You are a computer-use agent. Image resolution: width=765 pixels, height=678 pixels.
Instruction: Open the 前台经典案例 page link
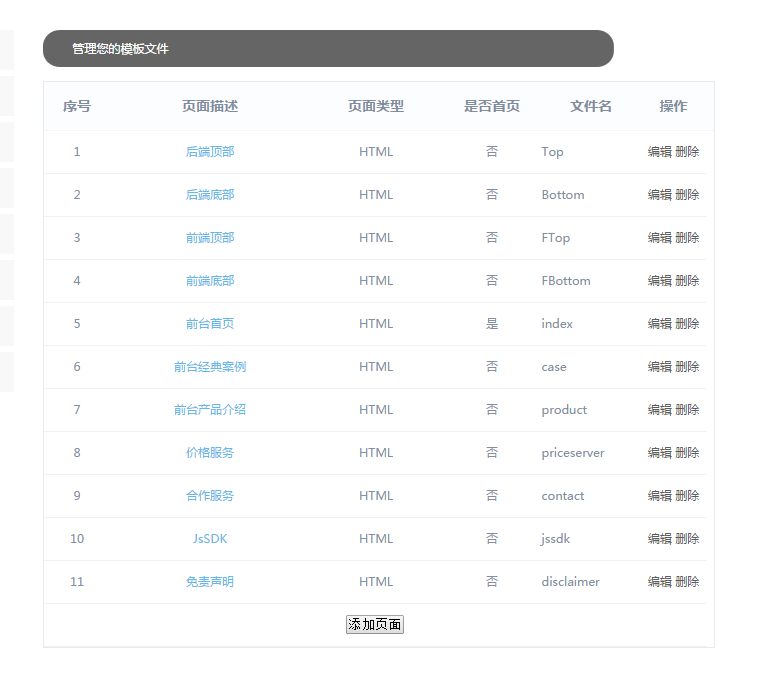pos(210,367)
